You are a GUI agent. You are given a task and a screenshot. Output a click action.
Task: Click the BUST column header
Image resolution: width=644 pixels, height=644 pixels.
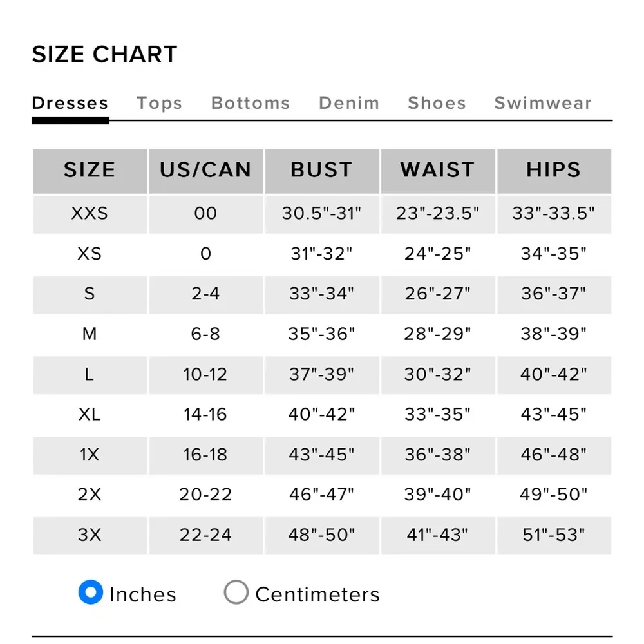click(x=321, y=170)
